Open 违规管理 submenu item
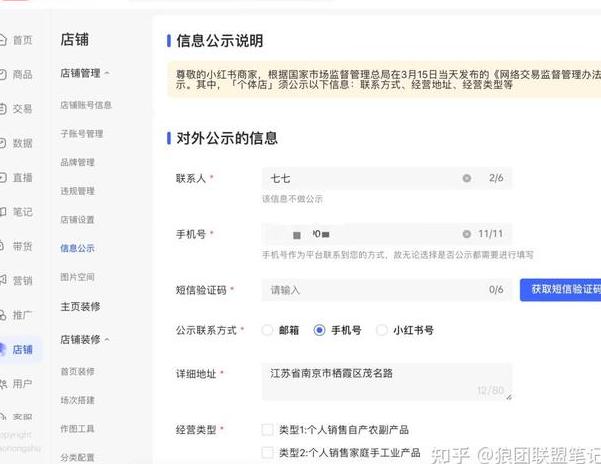Screen dimensions: 601x464 [x=77, y=191]
